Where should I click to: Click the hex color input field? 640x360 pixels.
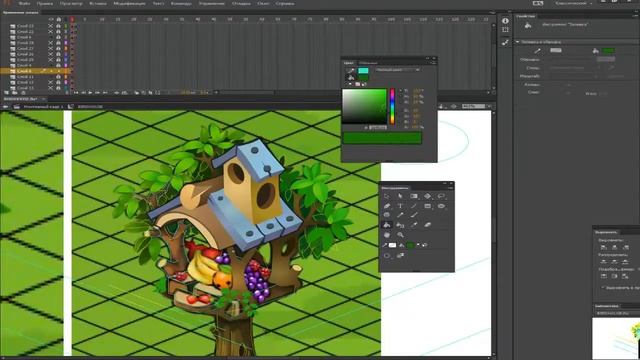378,127
